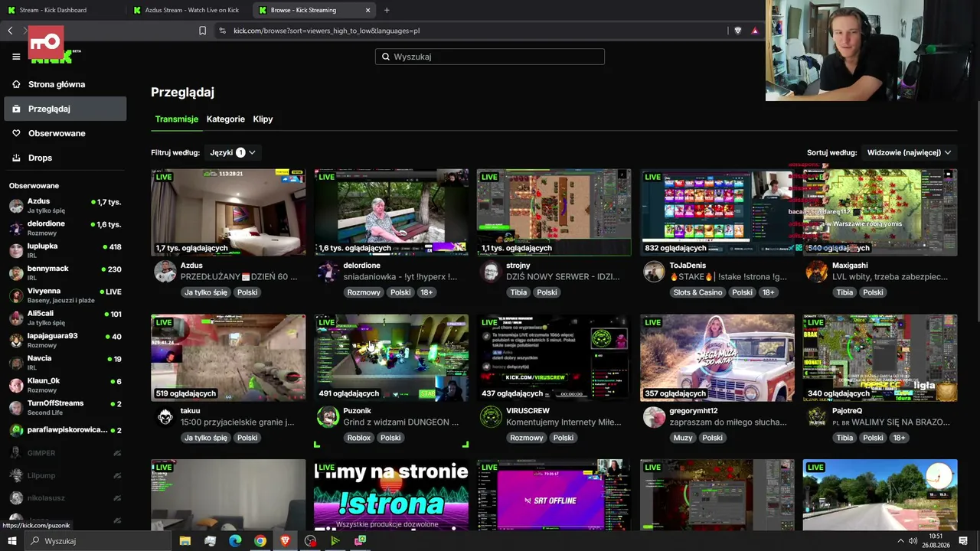Screen dimensions: 980x551
Task: Open the stream title 'DZIŚ NOWY SERWER'
Action: coord(562,277)
